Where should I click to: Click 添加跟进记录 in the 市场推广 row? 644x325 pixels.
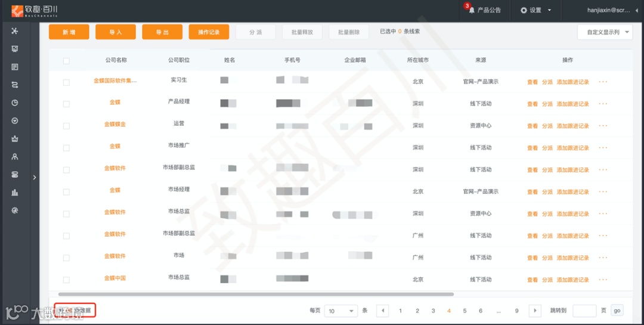(573, 147)
